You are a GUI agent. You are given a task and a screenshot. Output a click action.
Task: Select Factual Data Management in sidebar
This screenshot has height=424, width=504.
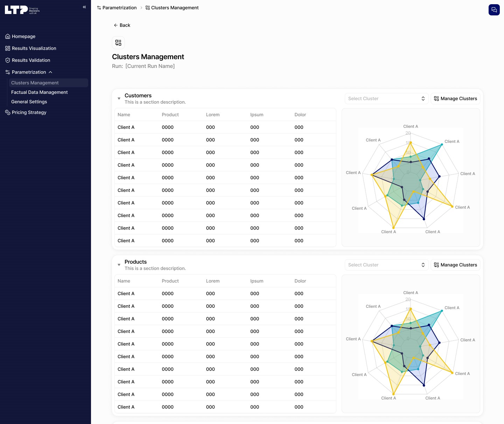39,92
